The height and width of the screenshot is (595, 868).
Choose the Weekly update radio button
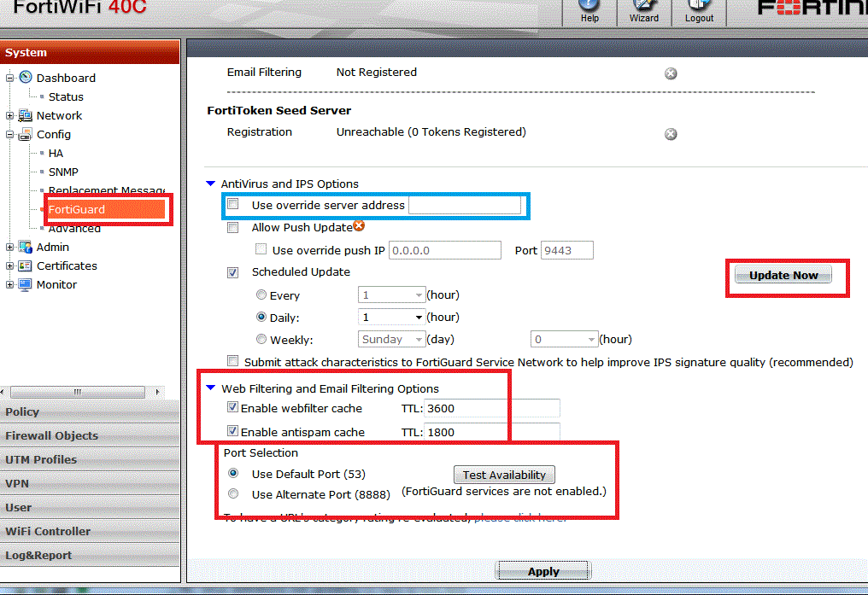pos(261,339)
